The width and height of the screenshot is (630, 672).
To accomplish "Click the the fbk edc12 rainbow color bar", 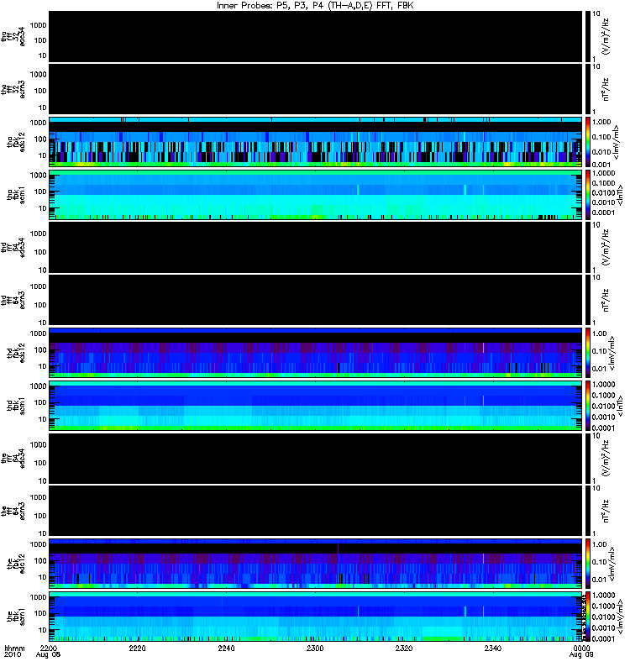I will [588, 564].
